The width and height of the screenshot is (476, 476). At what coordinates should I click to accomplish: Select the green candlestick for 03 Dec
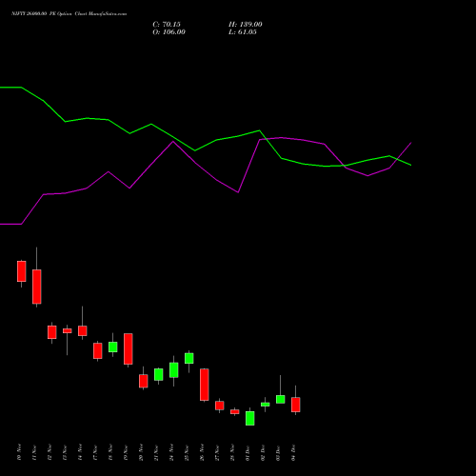281,399
